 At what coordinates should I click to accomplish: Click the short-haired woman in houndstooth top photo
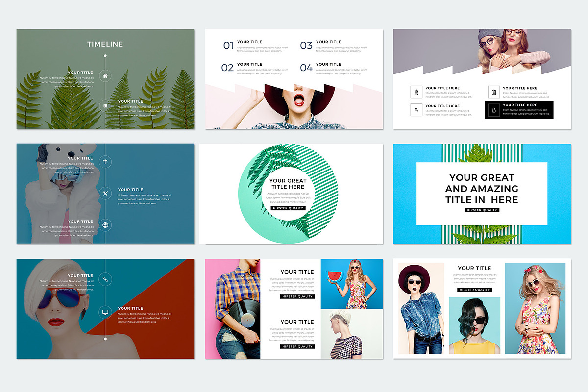352,334
